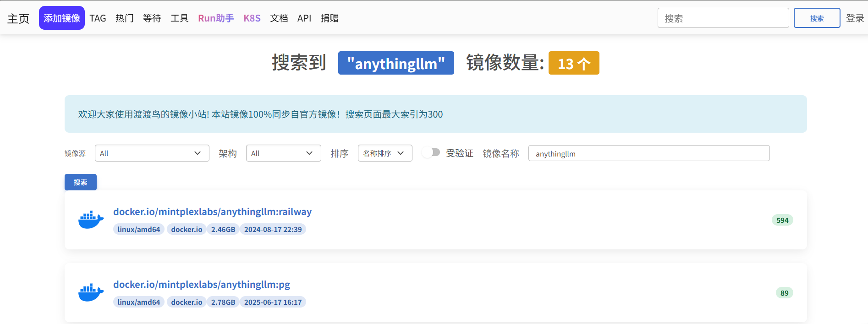The height and width of the screenshot is (324, 868).
Task: Click the 2025-06-17 16:17 date tag
Action: 273,302
